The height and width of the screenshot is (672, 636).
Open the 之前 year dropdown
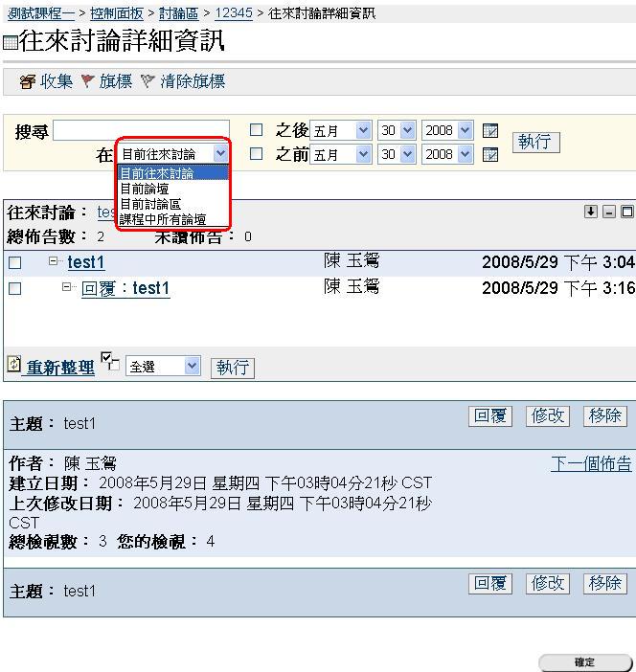447,154
